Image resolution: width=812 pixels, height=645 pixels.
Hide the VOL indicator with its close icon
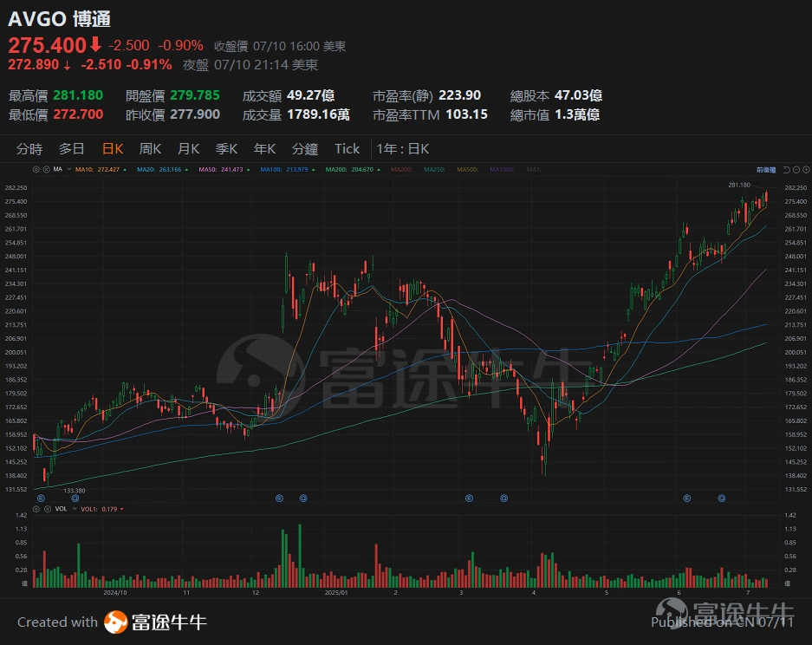pos(46,509)
